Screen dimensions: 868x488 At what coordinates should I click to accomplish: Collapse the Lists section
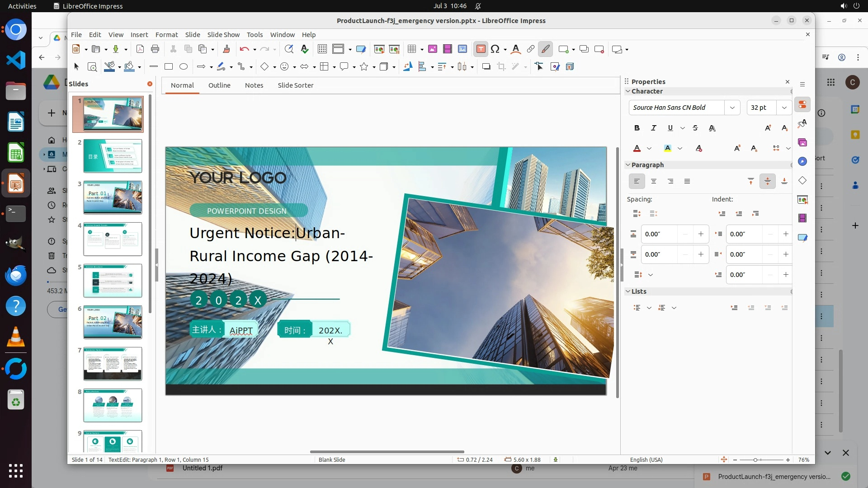click(627, 291)
